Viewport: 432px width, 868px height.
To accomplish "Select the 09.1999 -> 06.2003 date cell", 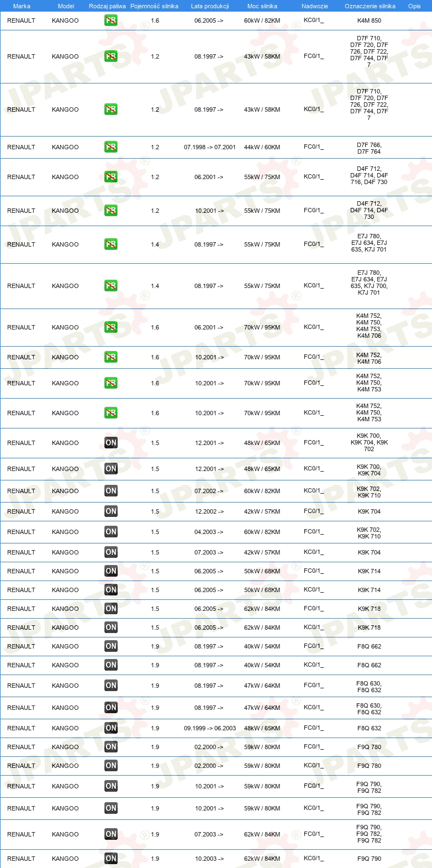I will pos(210,728).
